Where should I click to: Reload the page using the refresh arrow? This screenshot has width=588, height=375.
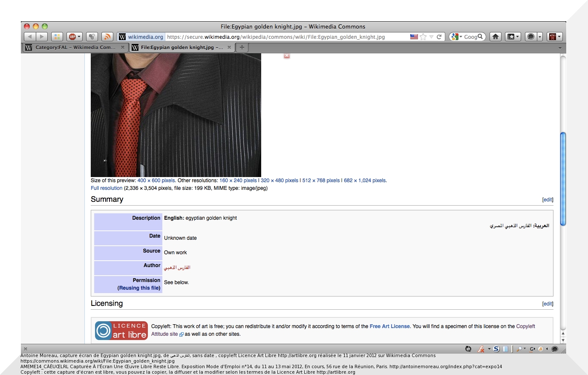(439, 37)
